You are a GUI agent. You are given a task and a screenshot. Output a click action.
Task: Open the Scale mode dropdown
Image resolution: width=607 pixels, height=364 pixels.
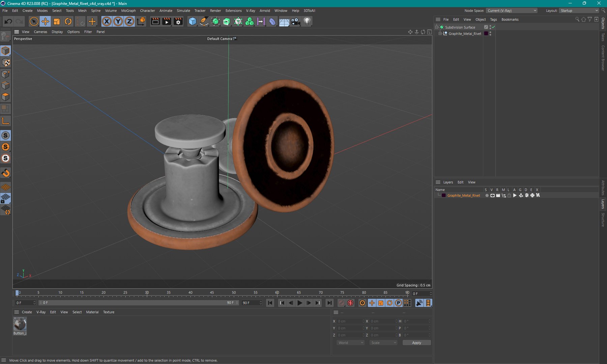click(383, 343)
